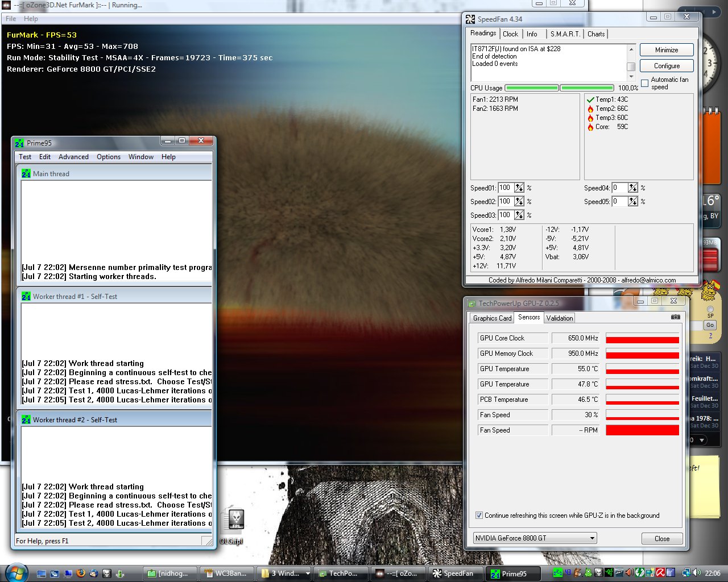Open Prime95 Test menu
The height and width of the screenshot is (582, 728).
click(25, 157)
